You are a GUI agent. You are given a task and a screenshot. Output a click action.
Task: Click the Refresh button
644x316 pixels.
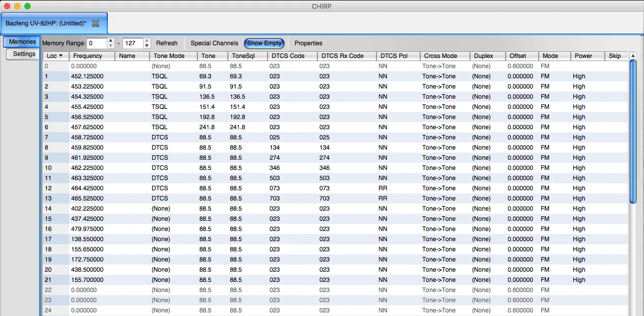pyautogui.click(x=166, y=43)
